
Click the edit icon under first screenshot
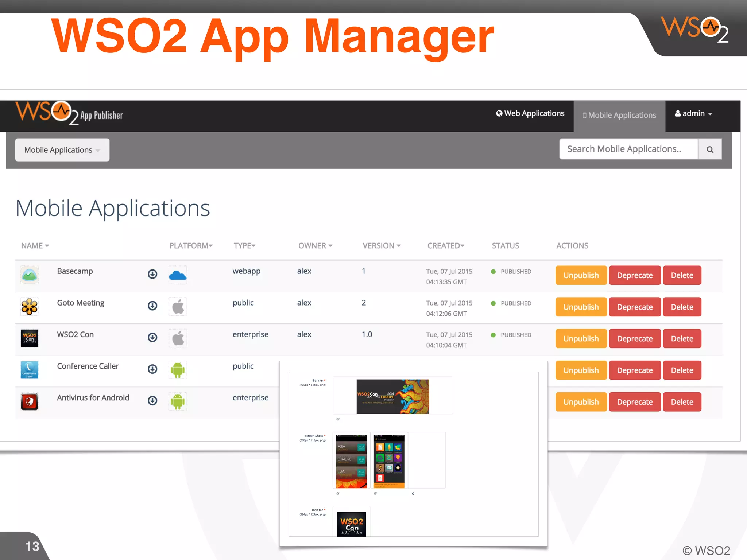[338, 493]
